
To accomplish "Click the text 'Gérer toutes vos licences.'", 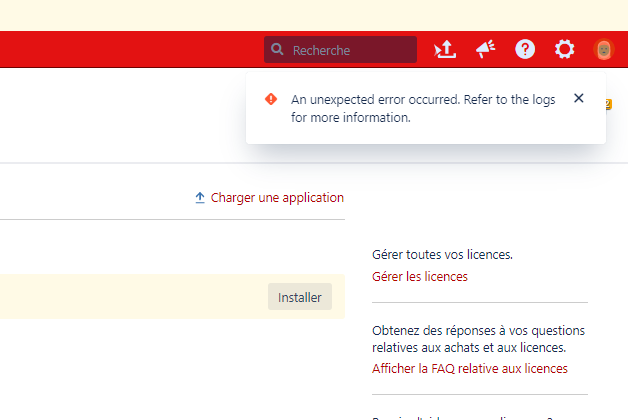I will pyautogui.click(x=442, y=255).
